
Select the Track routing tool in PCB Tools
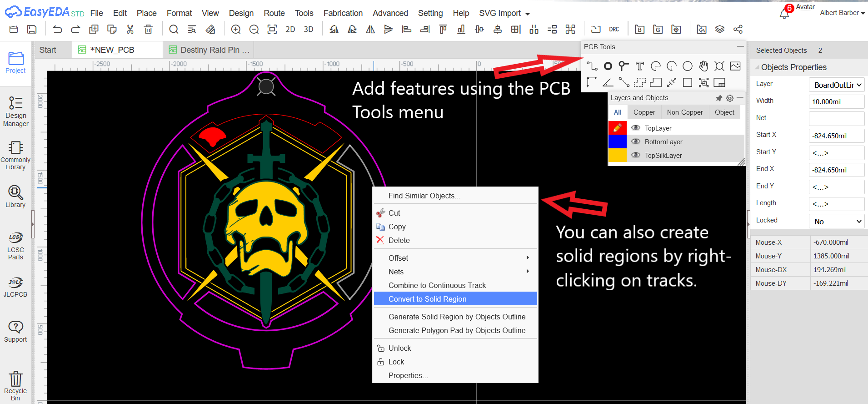click(592, 66)
